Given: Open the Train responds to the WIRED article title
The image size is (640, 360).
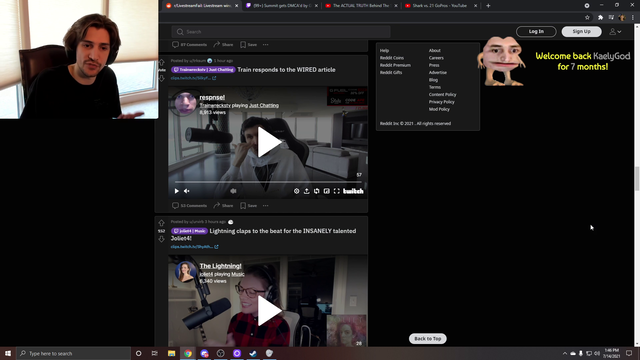Looking at the screenshot, I should [286, 70].
